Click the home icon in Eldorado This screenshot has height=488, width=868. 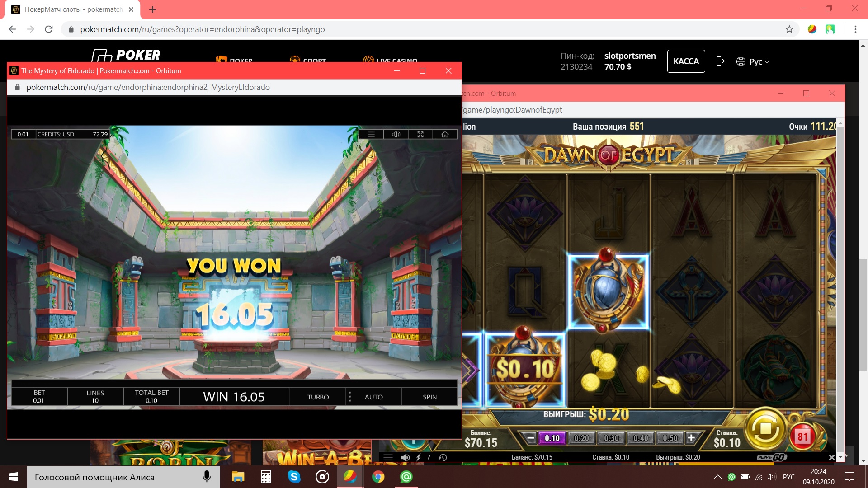point(445,134)
